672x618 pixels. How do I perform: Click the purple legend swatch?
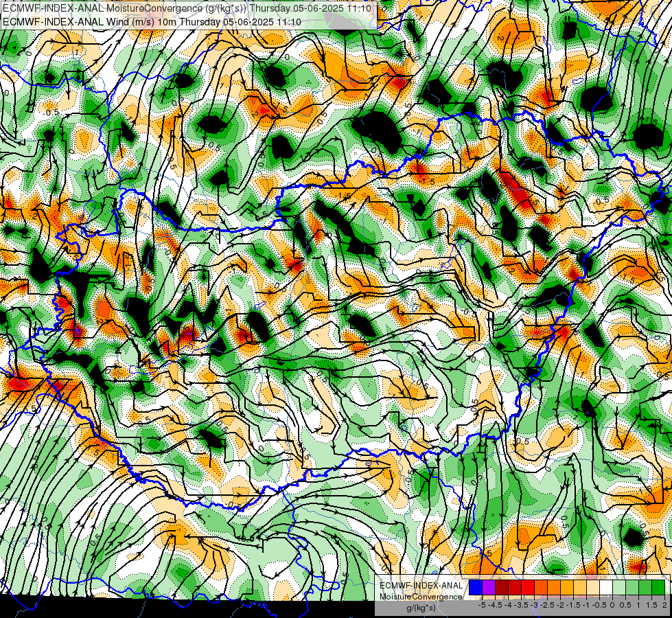(489, 587)
